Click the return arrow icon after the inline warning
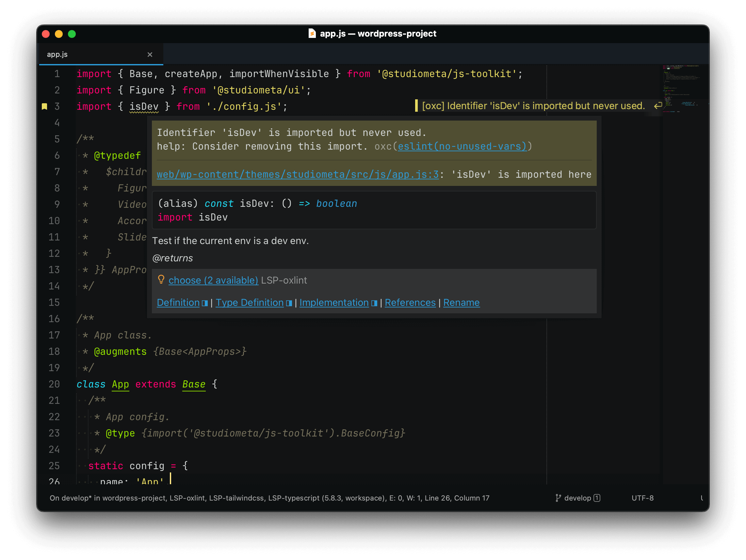The height and width of the screenshot is (560, 746). coord(657,106)
